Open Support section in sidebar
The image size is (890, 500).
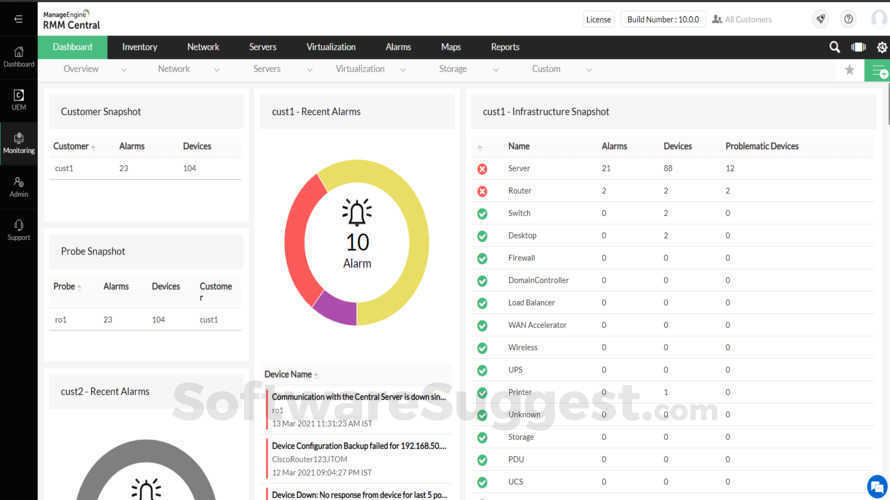(19, 230)
